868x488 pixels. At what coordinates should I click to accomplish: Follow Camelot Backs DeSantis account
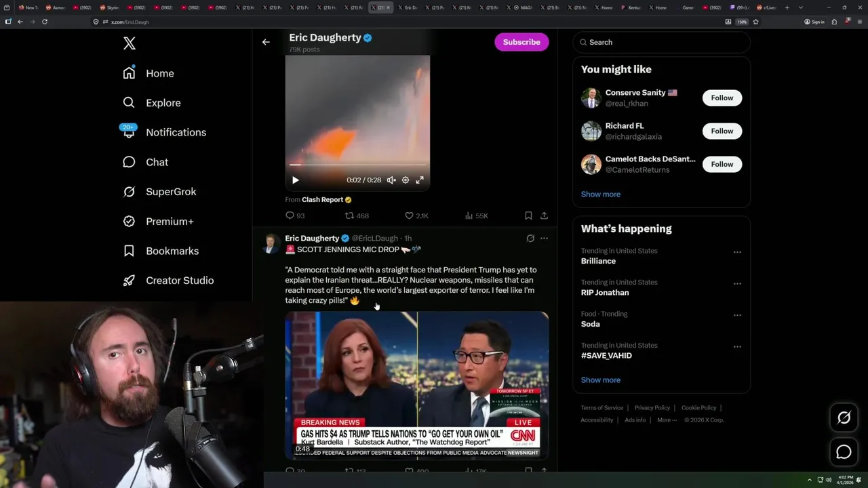pyautogui.click(x=722, y=164)
